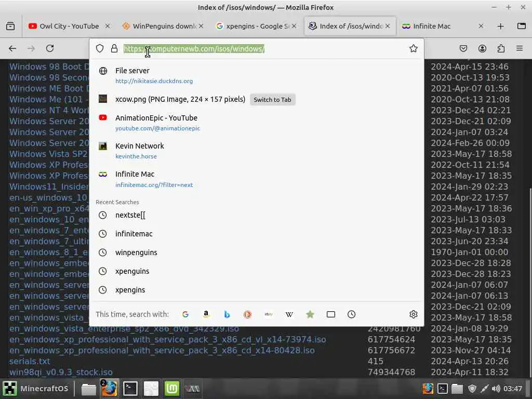Screen dimensions: 532x399
Task: Open the extensions puzzle icon
Action: (501, 48)
